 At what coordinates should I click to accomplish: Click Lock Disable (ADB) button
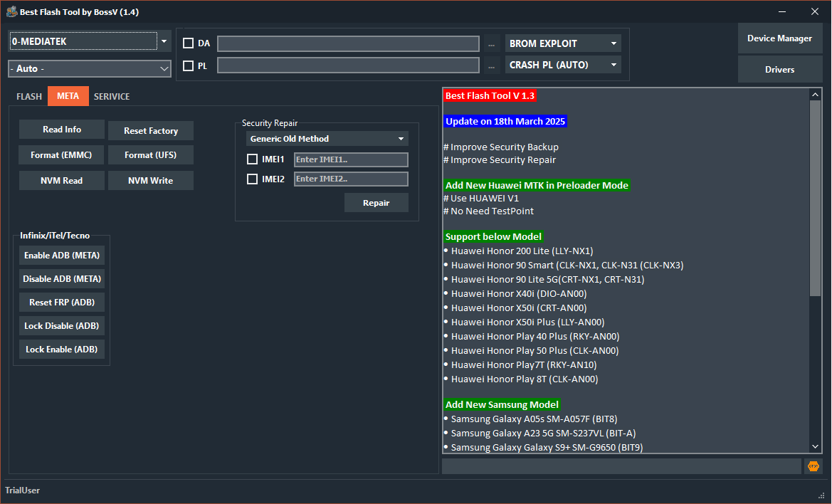pyautogui.click(x=62, y=326)
